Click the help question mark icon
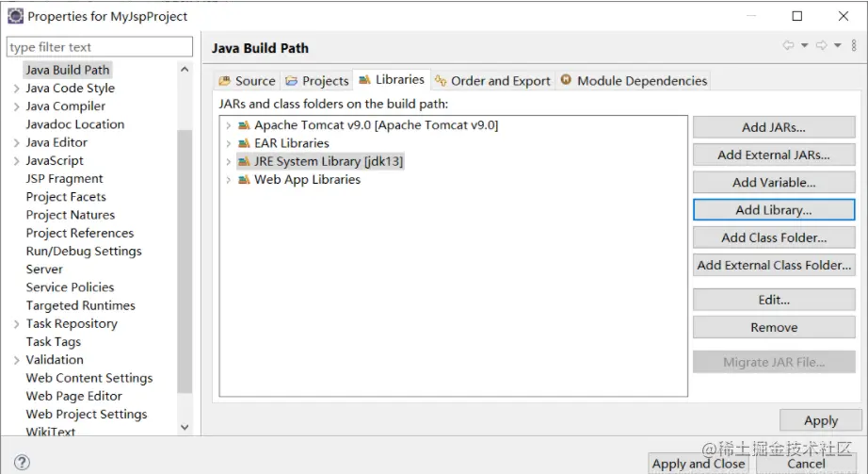868x474 pixels. click(22, 463)
